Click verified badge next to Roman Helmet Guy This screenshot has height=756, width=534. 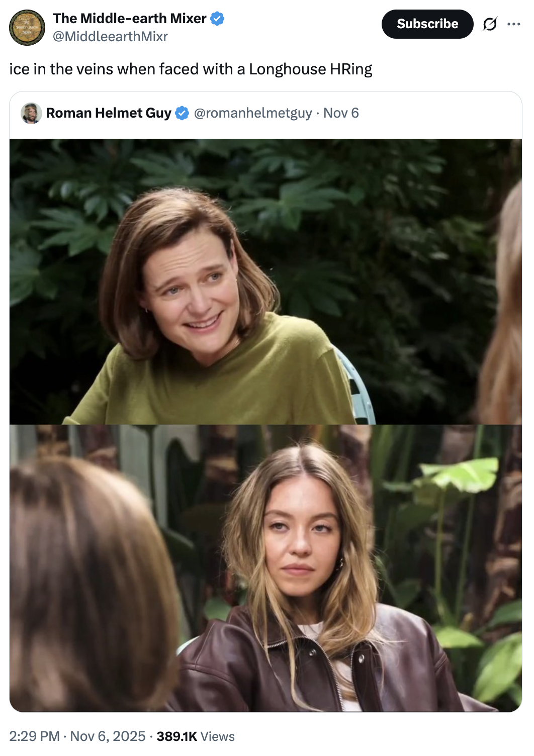(182, 113)
